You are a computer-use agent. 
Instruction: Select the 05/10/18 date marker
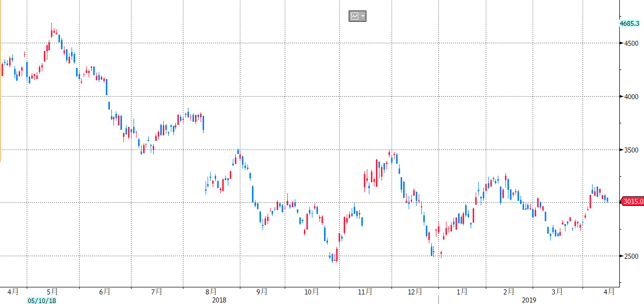tap(42, 300)
